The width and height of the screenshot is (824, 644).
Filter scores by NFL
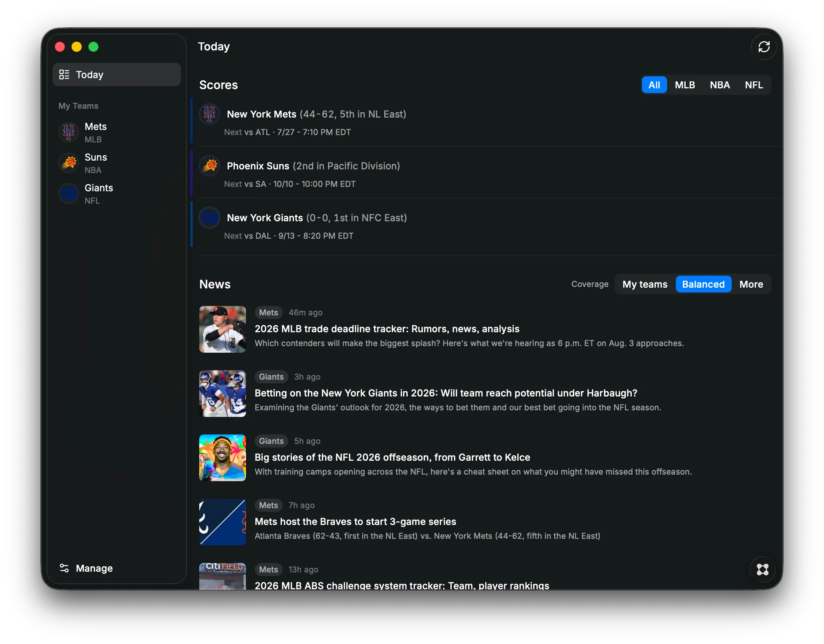(754, 85)
